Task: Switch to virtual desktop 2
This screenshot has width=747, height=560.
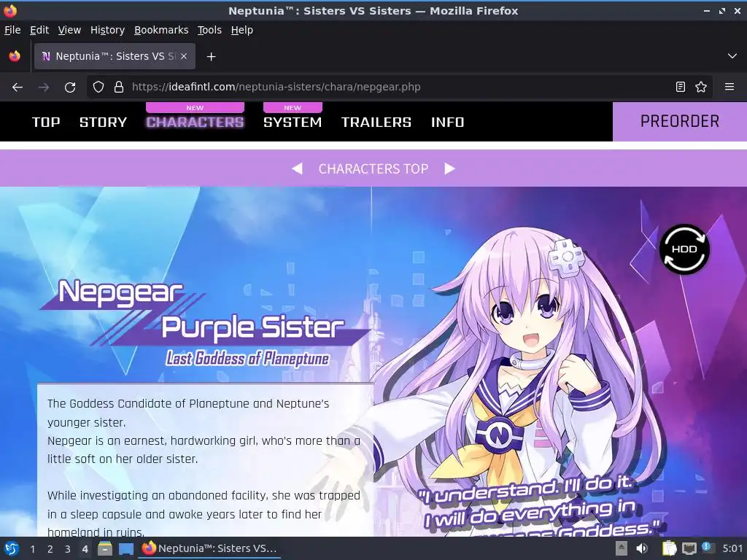Action: point(50,549)
